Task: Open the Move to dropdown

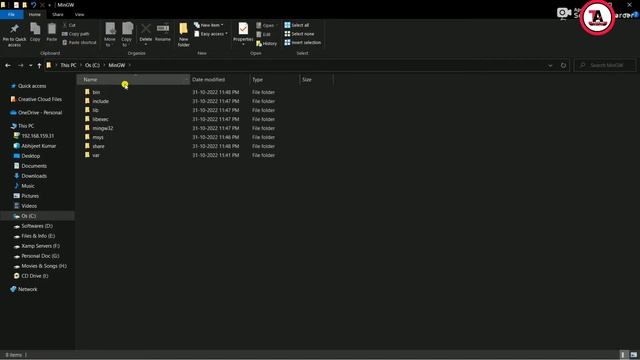Action: 110,34
